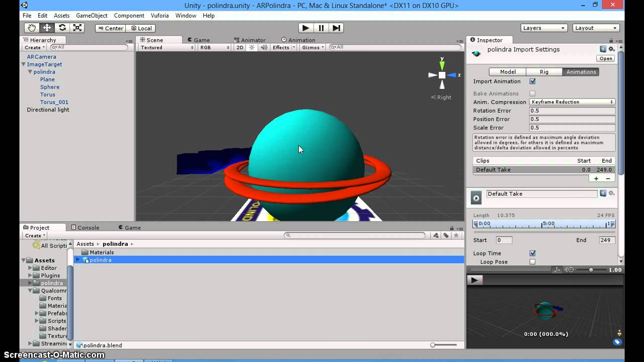The height and width of the screenshot is (362, 644).
Task: Toggle scene lighting sun icon
Action: point(252,47)
